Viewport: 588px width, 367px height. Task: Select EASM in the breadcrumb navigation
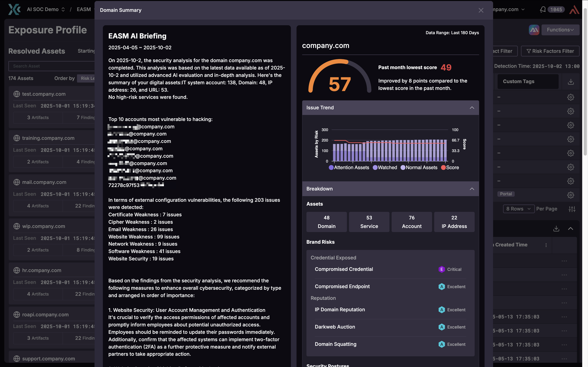[x=84, y=9]
